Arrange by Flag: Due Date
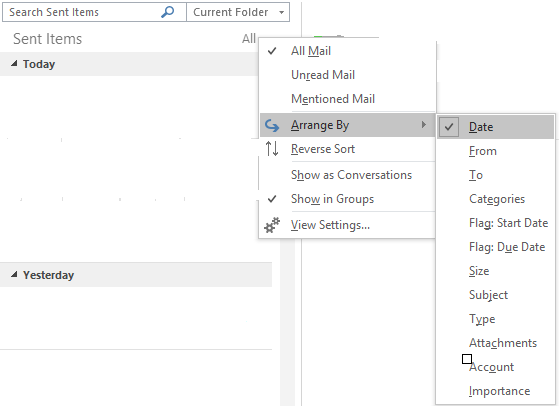The image size is (559, 406). click(496, 247)
